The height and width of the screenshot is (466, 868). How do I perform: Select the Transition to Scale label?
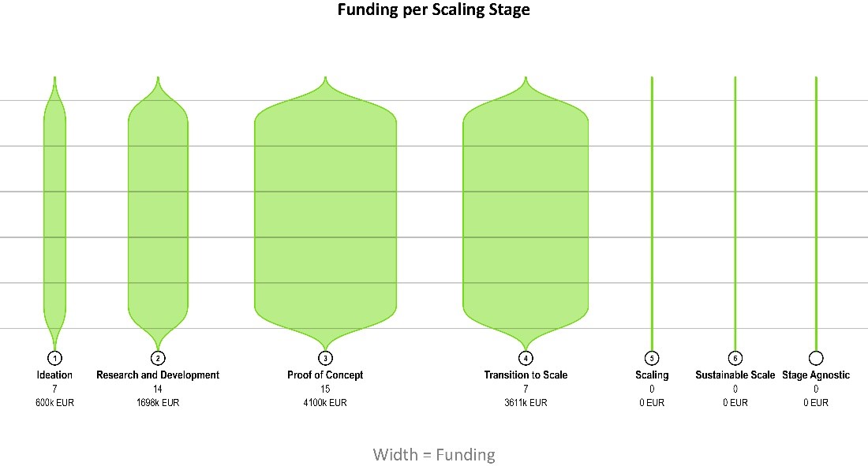[526, 375]
